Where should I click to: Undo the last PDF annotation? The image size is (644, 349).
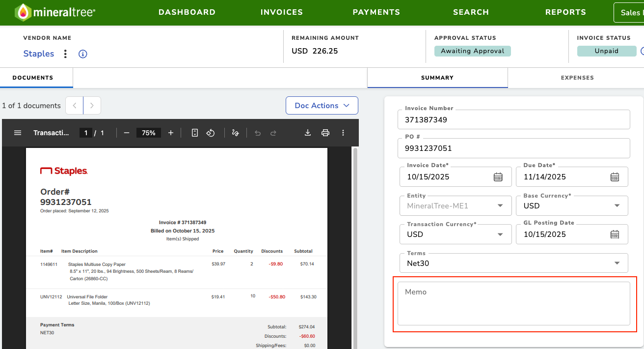[258, 133]
